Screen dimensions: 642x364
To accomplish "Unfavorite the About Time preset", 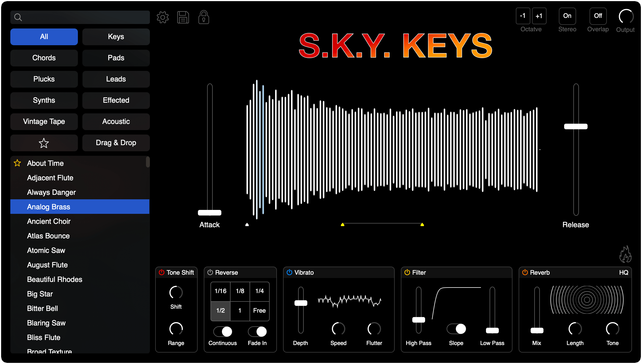I will (17, 163).
